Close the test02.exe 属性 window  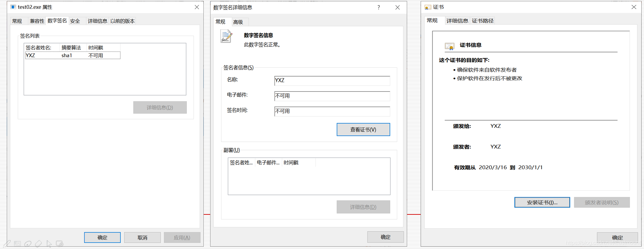[x=197, y=7]
